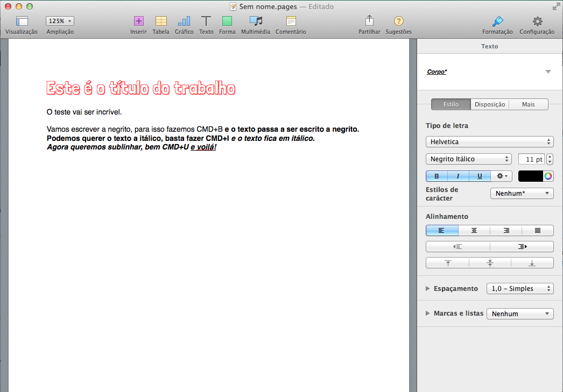Toggle bold with the B button
Screen dimensions: 563x392
(x=437, y=176)
